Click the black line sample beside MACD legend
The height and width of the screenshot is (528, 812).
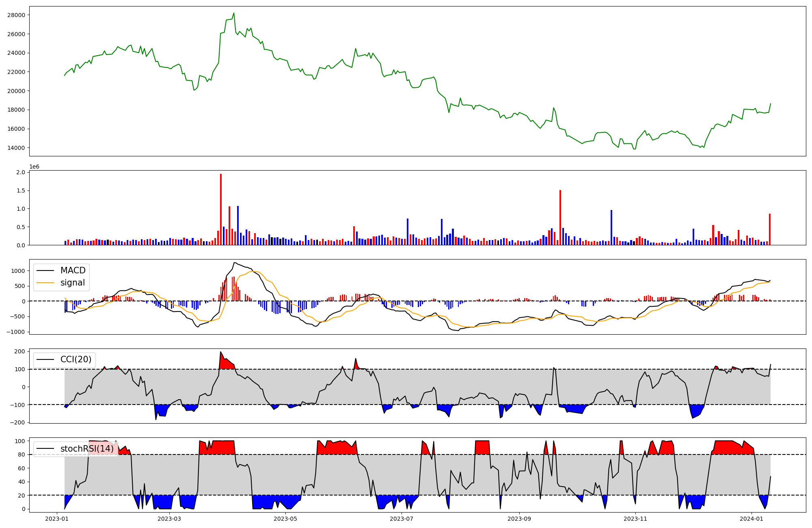(45, 271)
